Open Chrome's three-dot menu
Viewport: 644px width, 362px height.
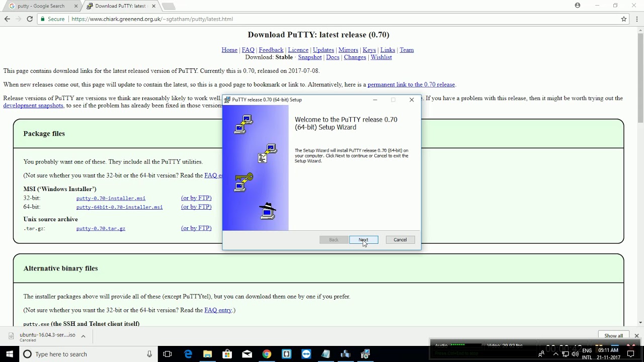[637, 19]
